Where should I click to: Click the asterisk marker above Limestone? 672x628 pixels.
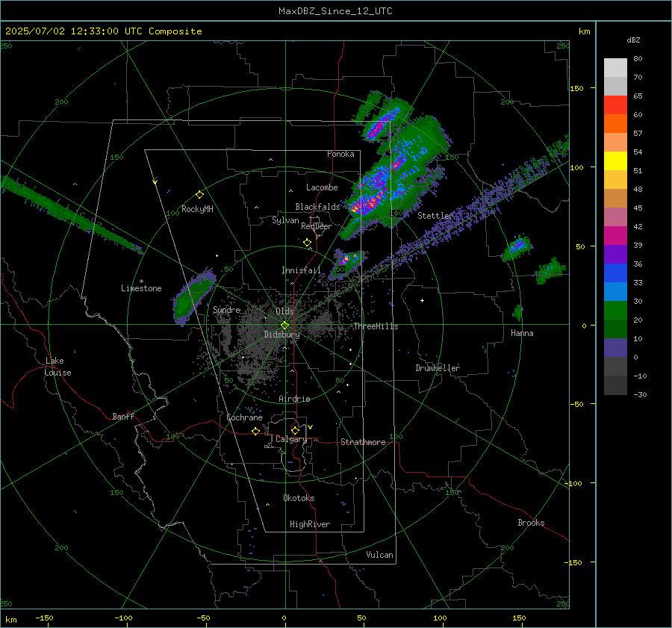(141, 282)
